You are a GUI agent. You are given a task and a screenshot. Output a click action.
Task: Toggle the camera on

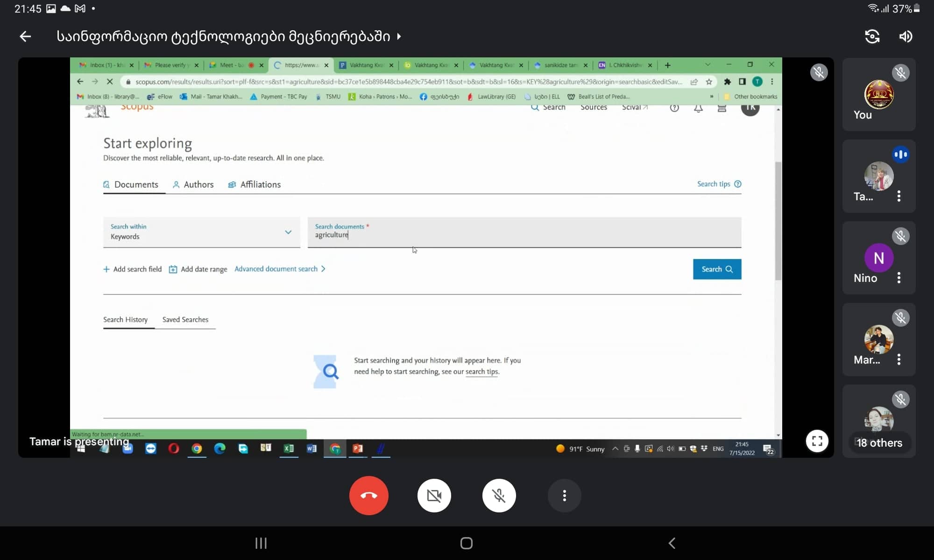coord(434,495)
